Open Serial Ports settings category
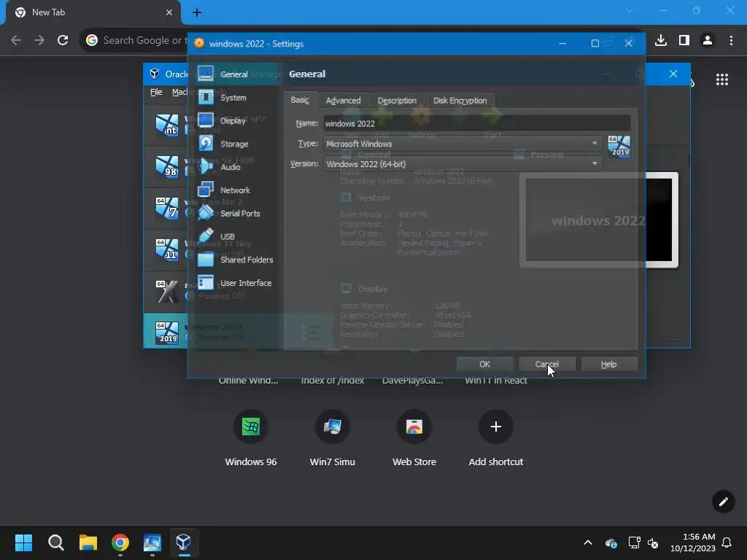Screen dimensions: 747x560 pos(239,214)
